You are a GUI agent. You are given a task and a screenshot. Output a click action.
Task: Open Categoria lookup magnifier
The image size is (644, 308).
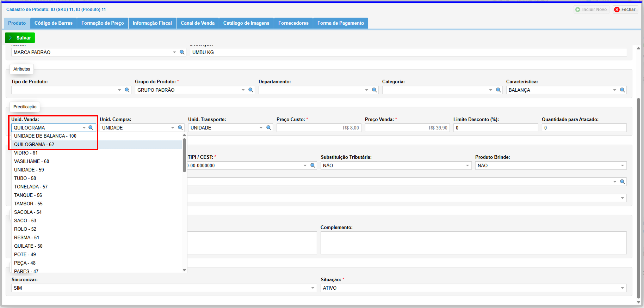[499, 90]
